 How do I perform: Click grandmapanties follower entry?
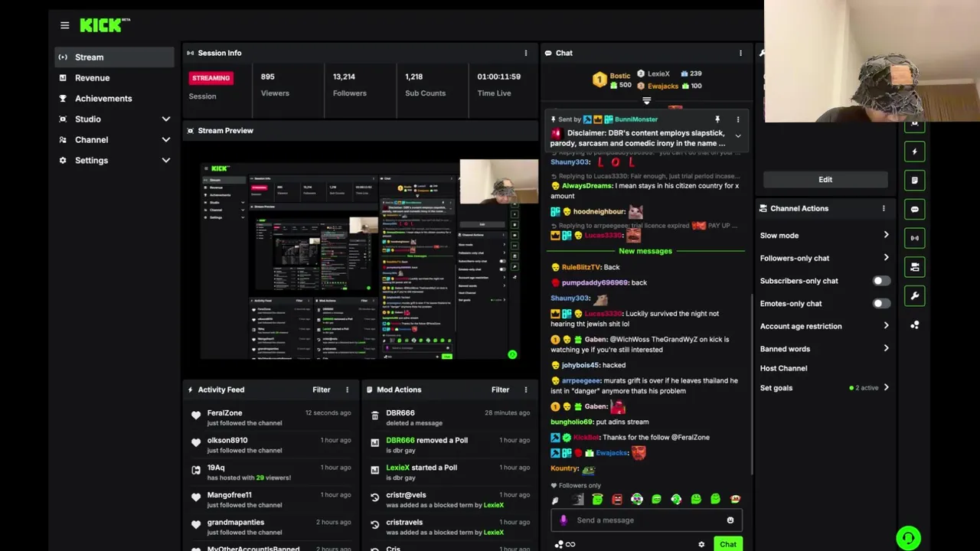[x=270, y=527]
